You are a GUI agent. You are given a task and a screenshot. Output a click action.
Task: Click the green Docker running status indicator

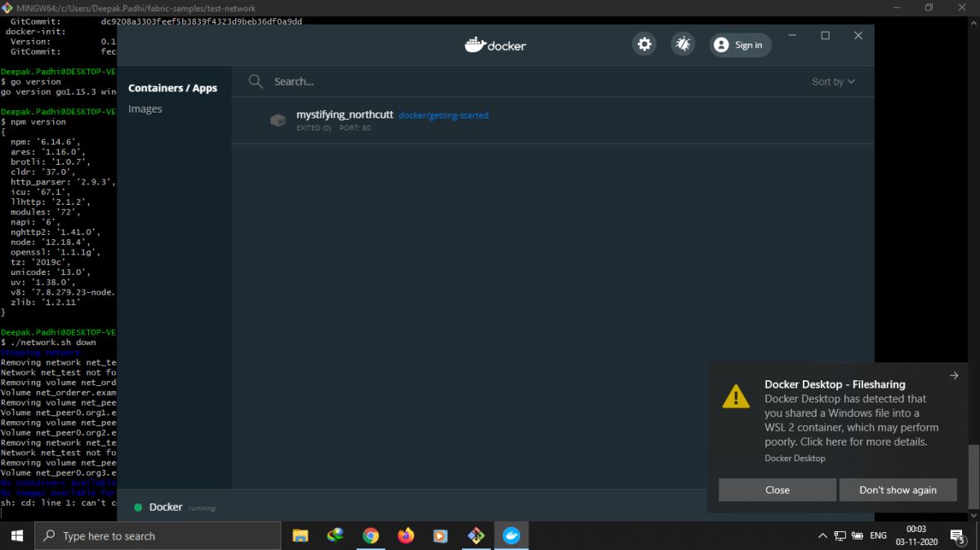138,508
